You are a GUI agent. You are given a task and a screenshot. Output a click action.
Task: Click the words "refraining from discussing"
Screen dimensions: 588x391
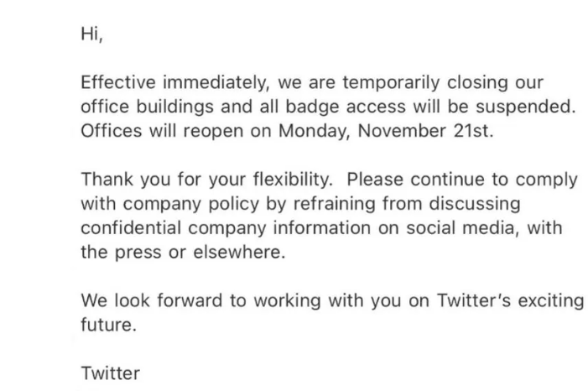tap(407, 204)
